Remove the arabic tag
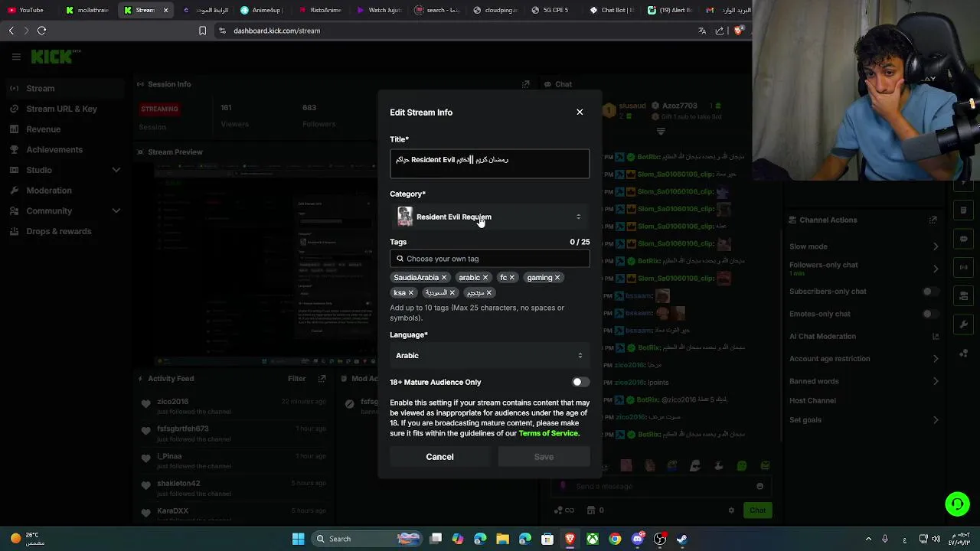This screenshot has width=980, height=551. (x=485, y=278)
